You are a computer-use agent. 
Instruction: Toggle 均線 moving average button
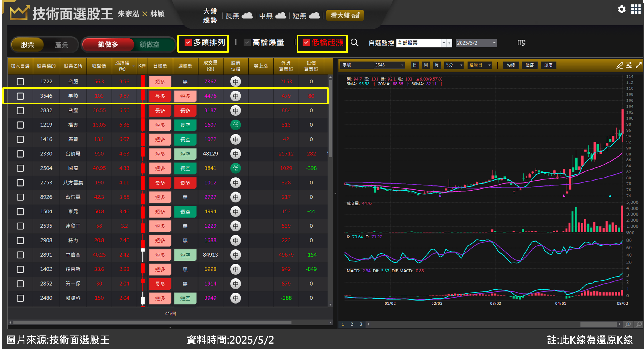pyautogui.click(x=511, y=65)
